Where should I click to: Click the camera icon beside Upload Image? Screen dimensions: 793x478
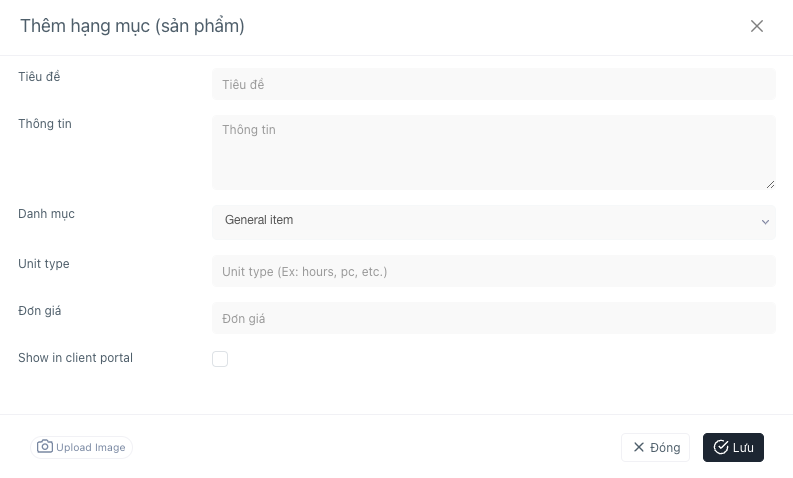[45, 447]
